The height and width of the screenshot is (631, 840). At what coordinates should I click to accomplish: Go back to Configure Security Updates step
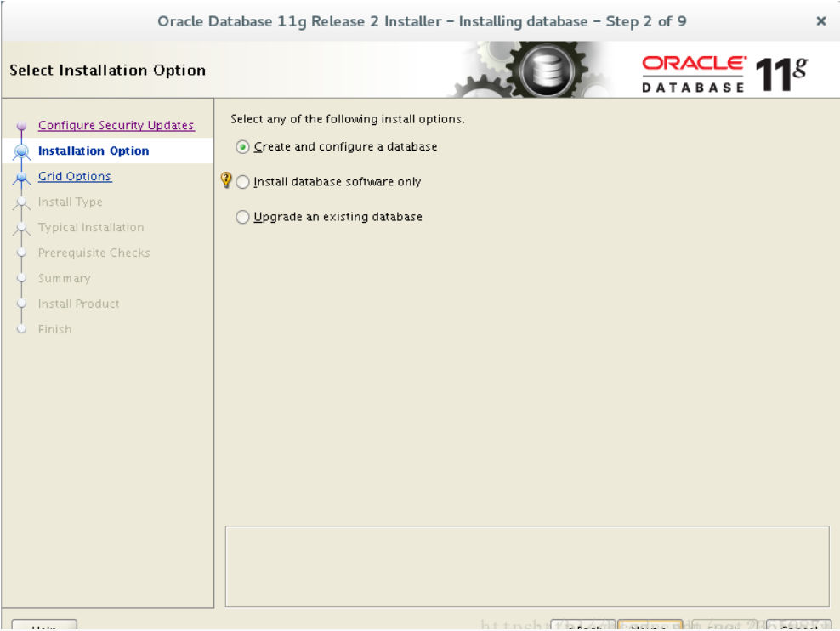pos(116,125)
